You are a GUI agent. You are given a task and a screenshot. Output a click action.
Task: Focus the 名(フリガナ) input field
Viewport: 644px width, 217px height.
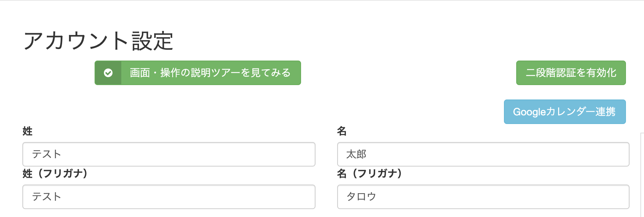tap(483, 197)
